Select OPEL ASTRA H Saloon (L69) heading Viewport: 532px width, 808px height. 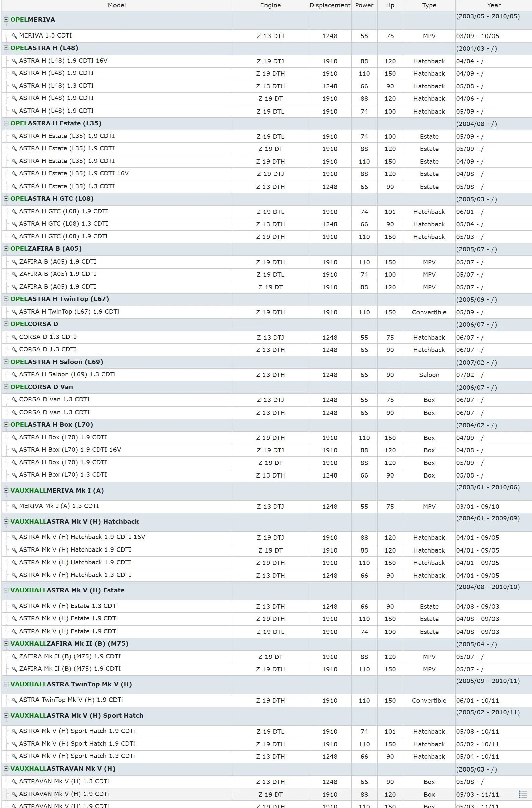pos(57,362)
